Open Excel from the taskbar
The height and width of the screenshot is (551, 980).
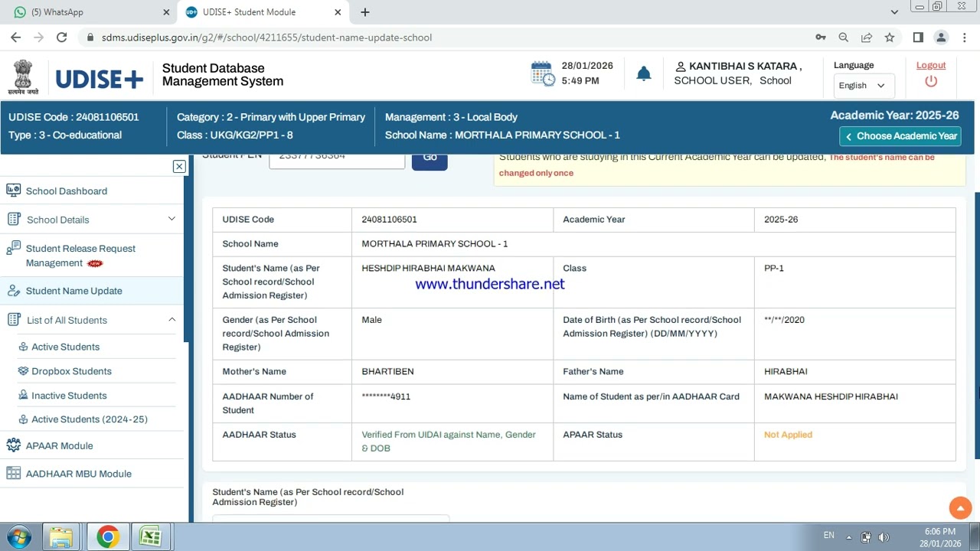[151, 537]
